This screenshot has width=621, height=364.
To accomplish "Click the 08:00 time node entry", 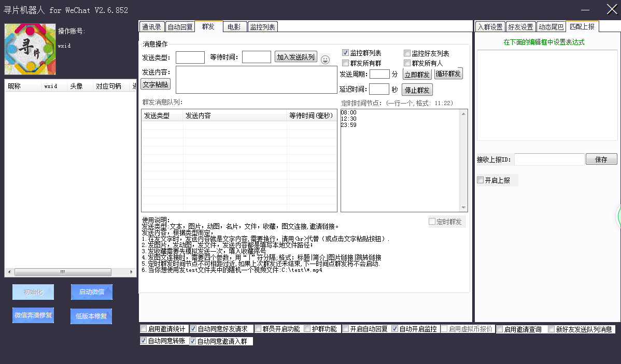I will tap(348, 112).
